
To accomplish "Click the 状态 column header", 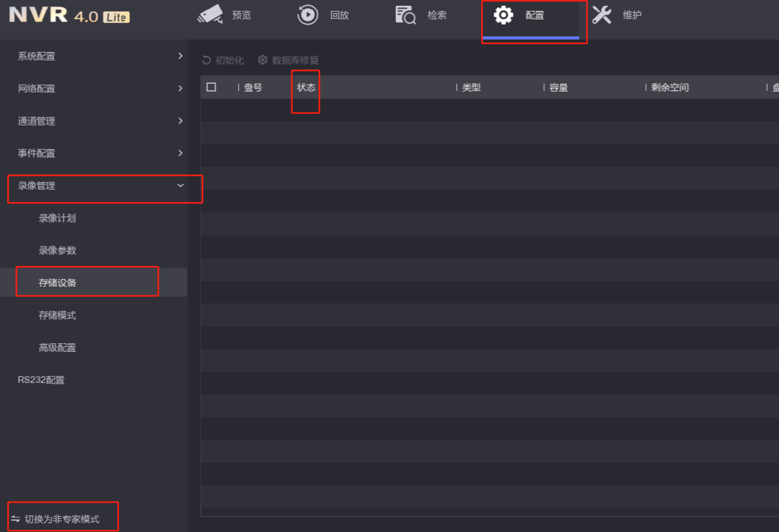I will coord(307,88).
